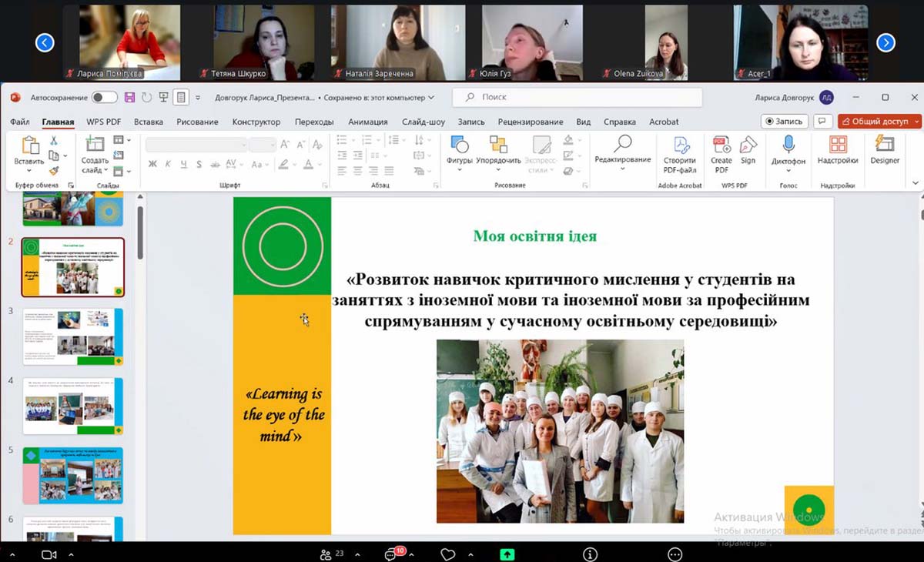924x562 pixels.
Task: Click the Общий доступ share button
Action: [x=879, y=122]
